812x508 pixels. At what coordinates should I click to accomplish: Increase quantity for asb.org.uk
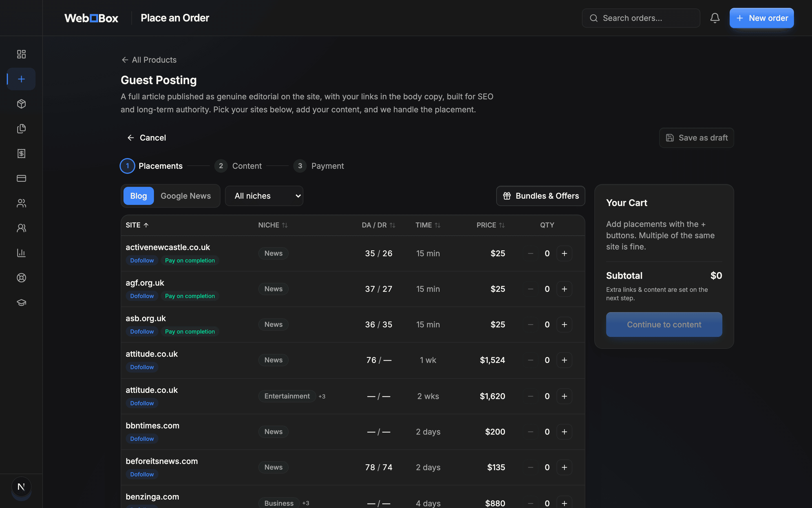pos(564,325)
